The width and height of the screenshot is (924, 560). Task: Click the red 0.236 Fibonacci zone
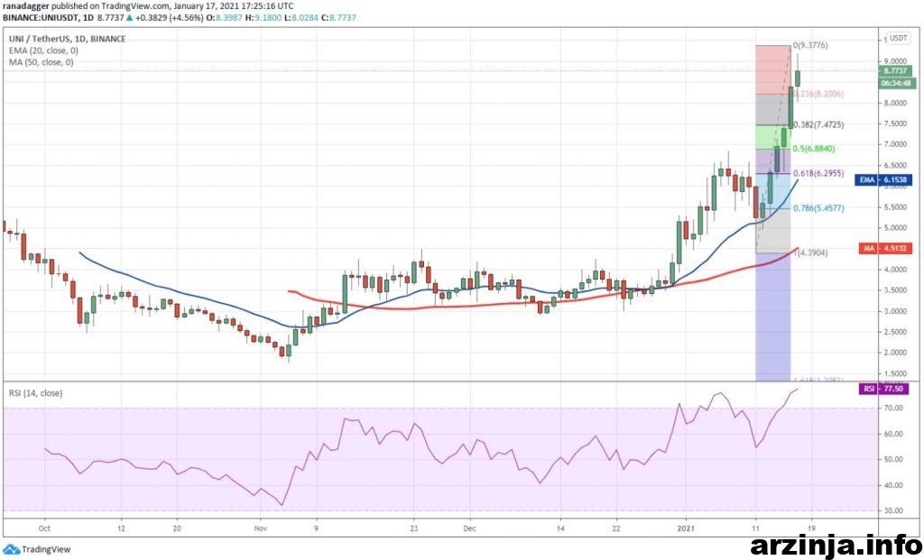pyautogui.click(x=772, y=69)
